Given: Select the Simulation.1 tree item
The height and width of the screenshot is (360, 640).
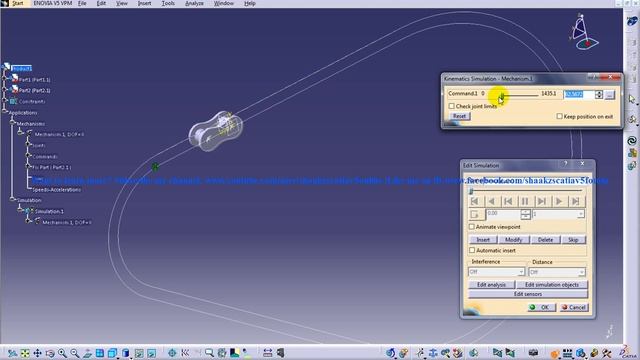Looking at the screenshot, I should click(x=49, y=211).
